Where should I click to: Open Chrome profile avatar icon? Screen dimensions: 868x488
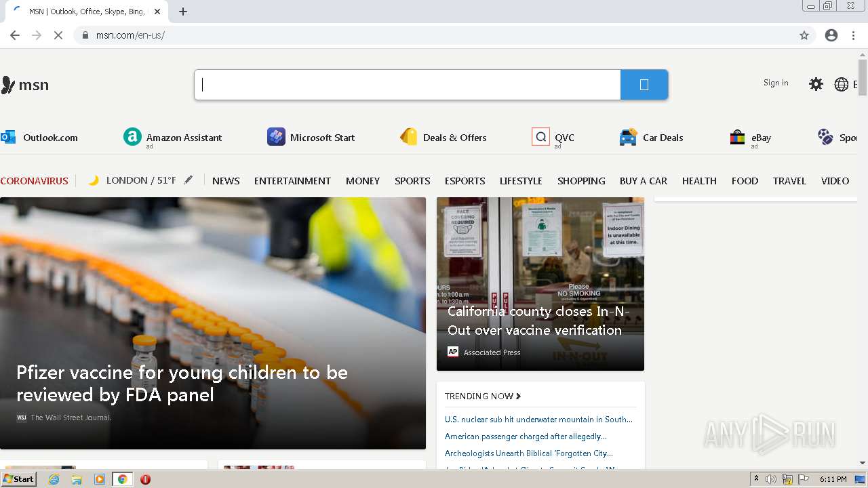831,35
